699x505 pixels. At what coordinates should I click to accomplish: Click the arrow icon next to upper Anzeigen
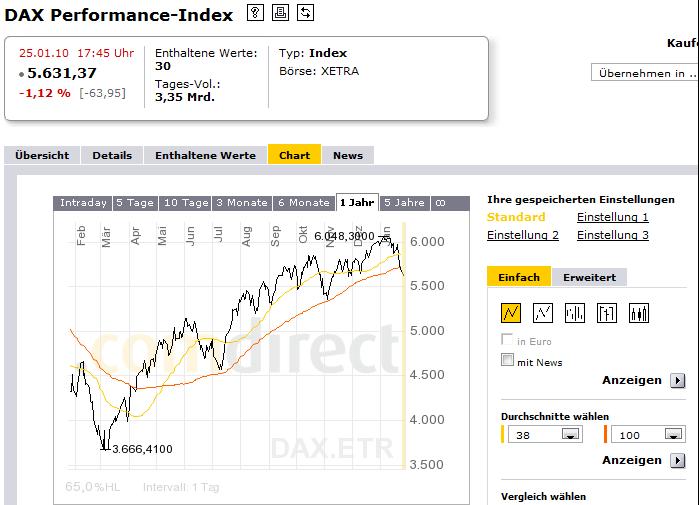[x=678, y=381]
